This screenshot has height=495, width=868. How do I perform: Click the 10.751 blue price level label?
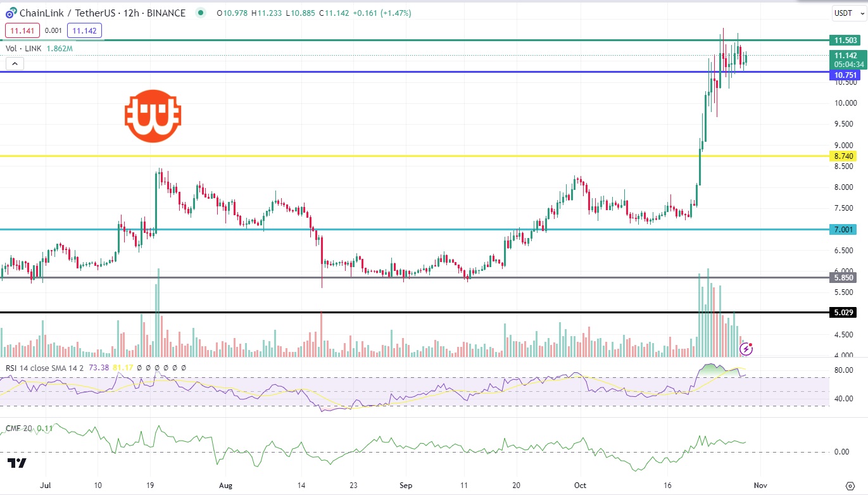[x=845, y=75]
